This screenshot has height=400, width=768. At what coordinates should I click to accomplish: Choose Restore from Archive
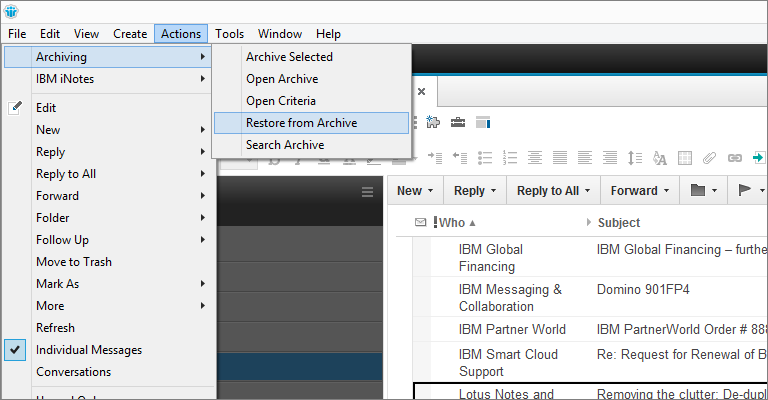[311, 123]
